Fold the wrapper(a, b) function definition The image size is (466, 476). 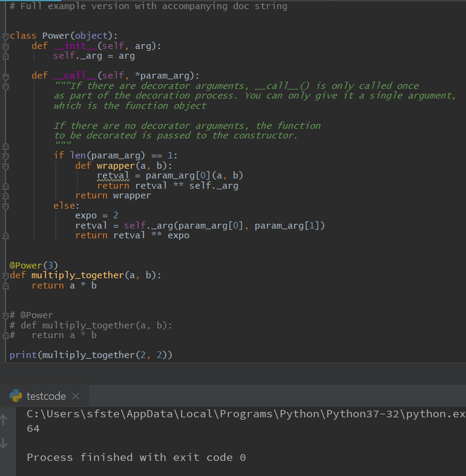[x=5, y=166]
